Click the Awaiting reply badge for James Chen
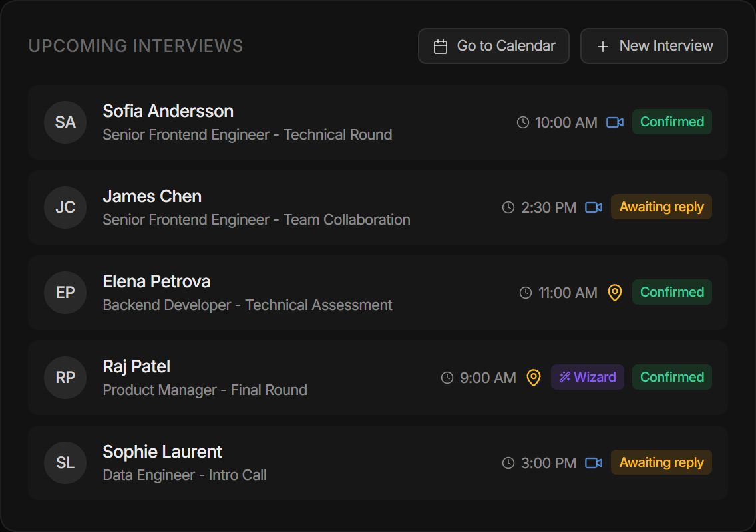The width and height of the screenshot is (756, 532). point(661,207)
